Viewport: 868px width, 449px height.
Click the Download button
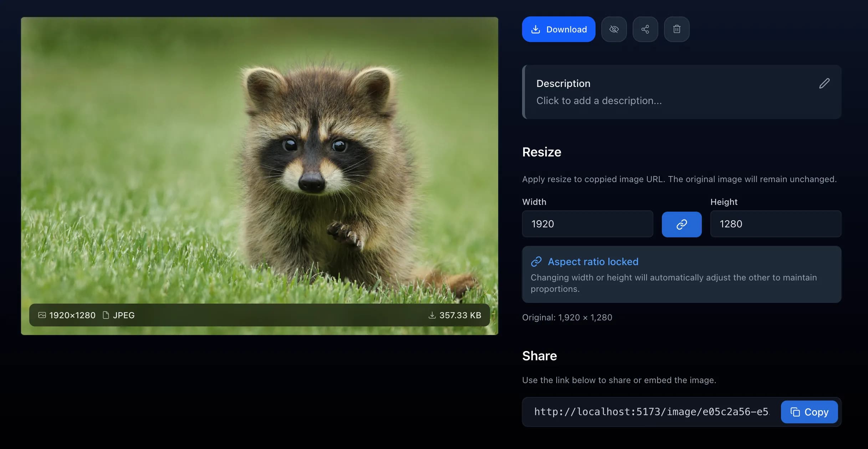[x=558, y=29]
